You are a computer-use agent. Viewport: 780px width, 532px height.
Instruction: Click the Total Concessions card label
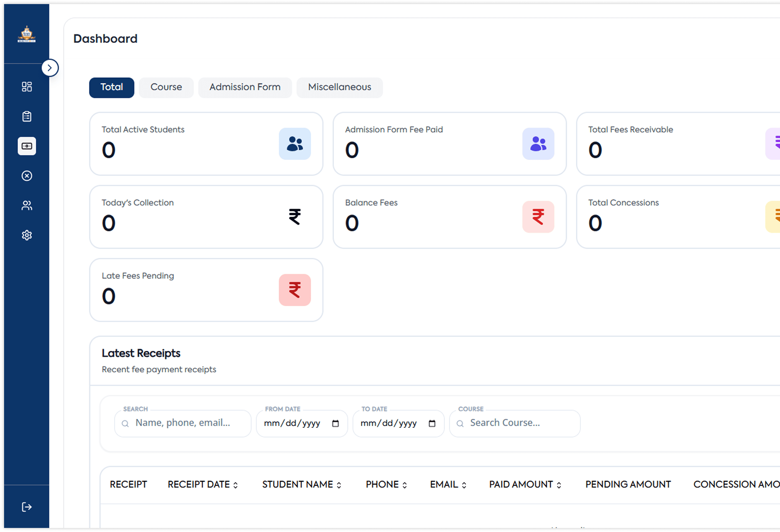pyautogui.click(x=623, y=203)
